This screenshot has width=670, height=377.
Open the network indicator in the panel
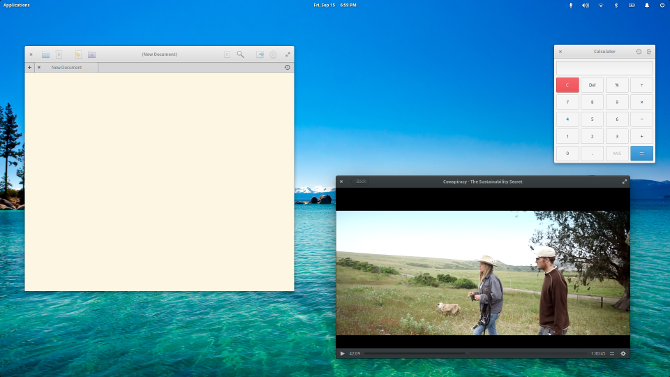coord(601,5)
